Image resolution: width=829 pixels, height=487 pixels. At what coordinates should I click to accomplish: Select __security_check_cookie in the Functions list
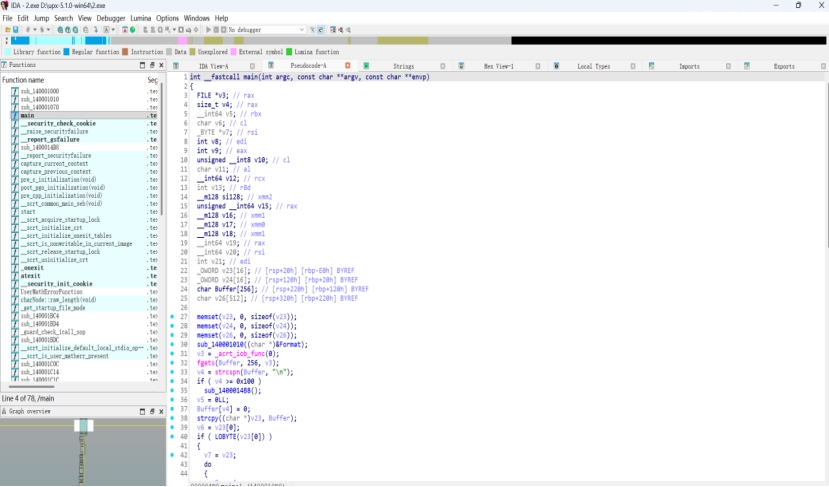58,123
